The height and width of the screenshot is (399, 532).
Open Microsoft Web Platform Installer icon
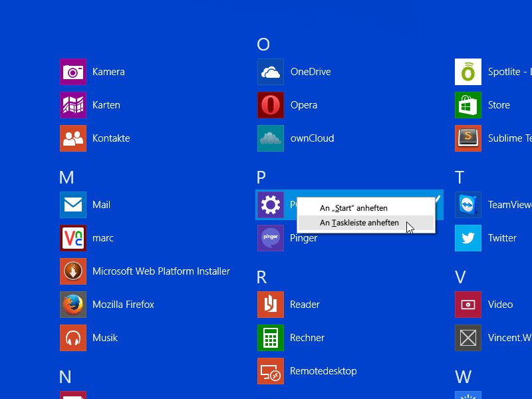[x=73, y=271]
